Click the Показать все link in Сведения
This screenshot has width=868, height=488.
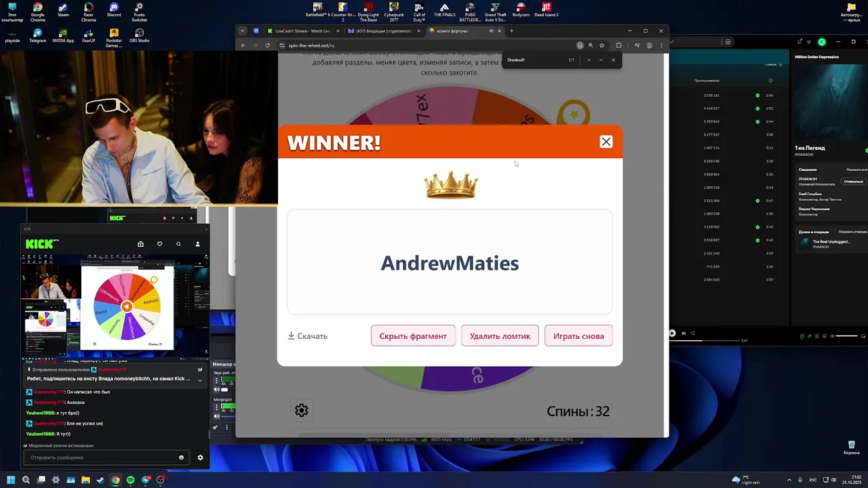856,169
